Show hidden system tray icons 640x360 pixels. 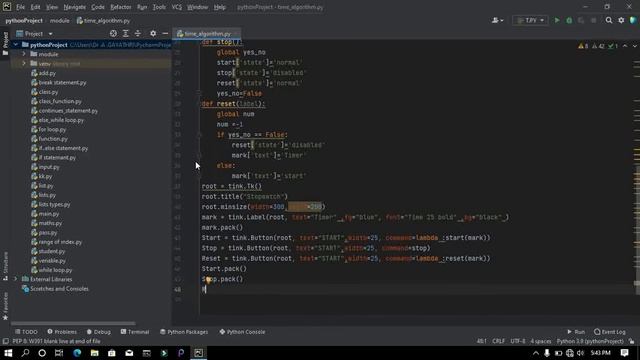click(x=536, y=353)
